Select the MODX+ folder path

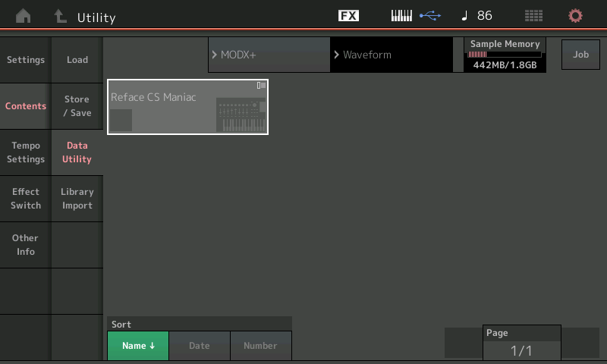coord(269,55)
